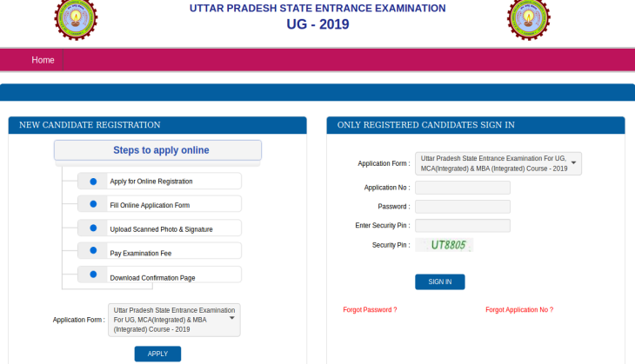This screenshot has height=364, width=635.
Task: Select the 'Pay Examination Fee' step
Action: (x=159, y=251)
